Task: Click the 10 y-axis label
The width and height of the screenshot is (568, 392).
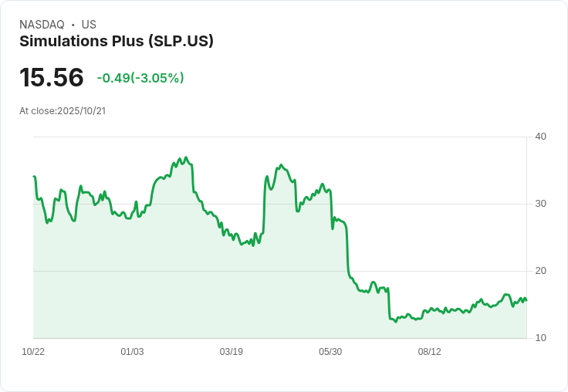Action: [541, 338]
